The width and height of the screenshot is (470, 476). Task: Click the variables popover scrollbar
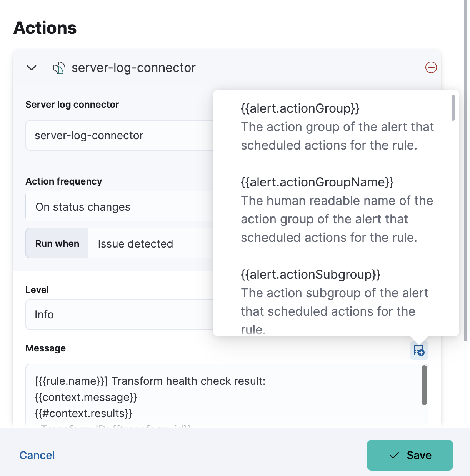[x=453, y=108]
